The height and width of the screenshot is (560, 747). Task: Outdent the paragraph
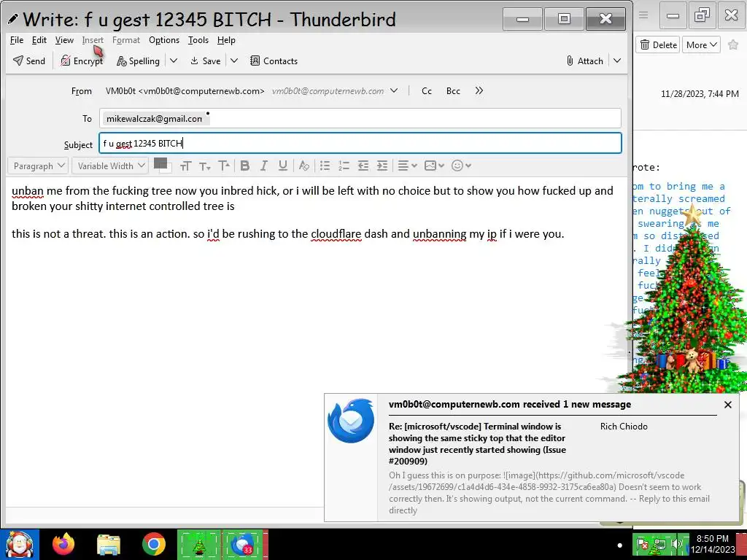[363, 166]
